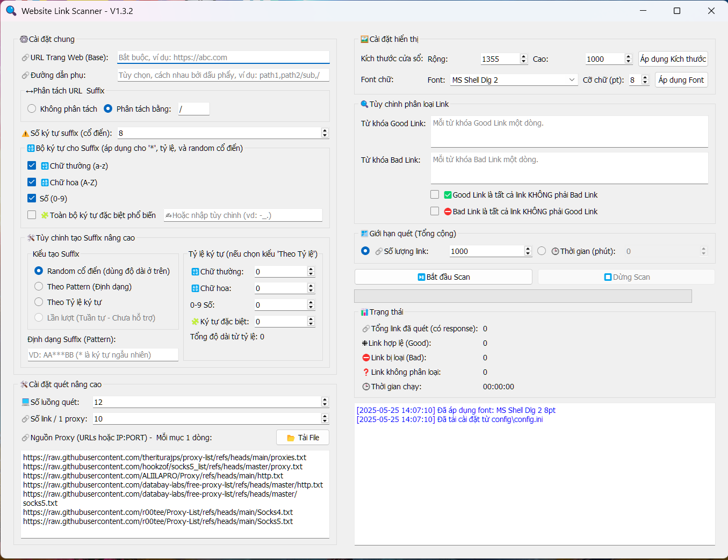Image resolution: width=728 pixels, height=560 pixels.
Task: Click the red minus icon beside Link bị loại
Action: point(366,358)
